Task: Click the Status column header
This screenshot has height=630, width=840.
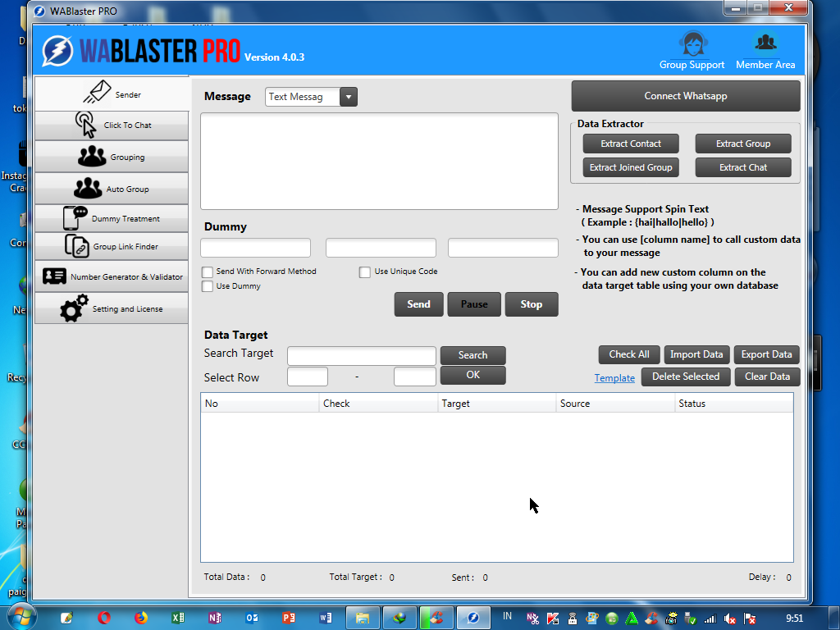Action: [x=734, y=404]
